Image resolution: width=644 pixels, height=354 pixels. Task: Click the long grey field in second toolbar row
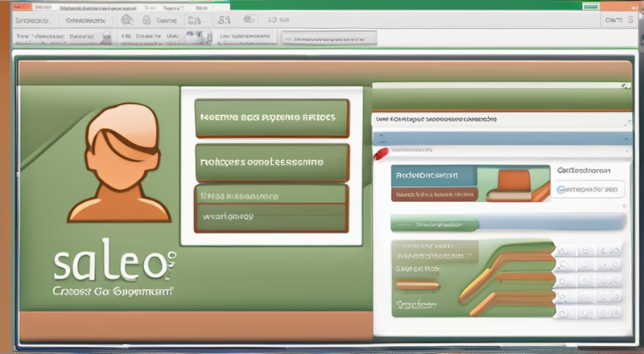329,39
